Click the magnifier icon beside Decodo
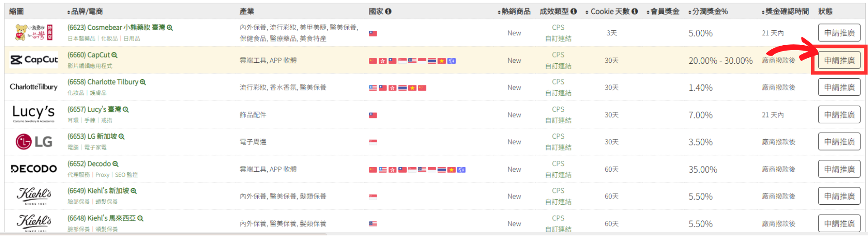The image size is (868, 239). 115,164
